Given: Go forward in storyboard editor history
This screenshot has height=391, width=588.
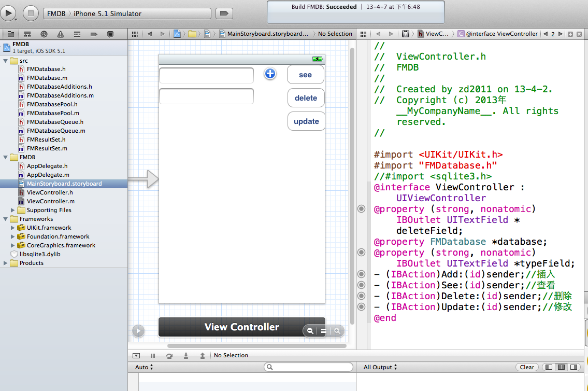Looking at the screenshot, I should [162, 34].
